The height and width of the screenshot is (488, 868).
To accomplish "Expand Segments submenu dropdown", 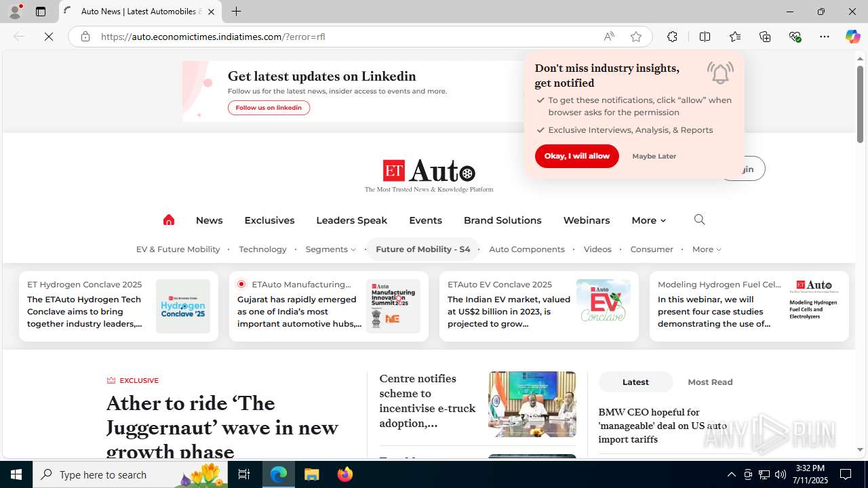I will click(330, 249).
